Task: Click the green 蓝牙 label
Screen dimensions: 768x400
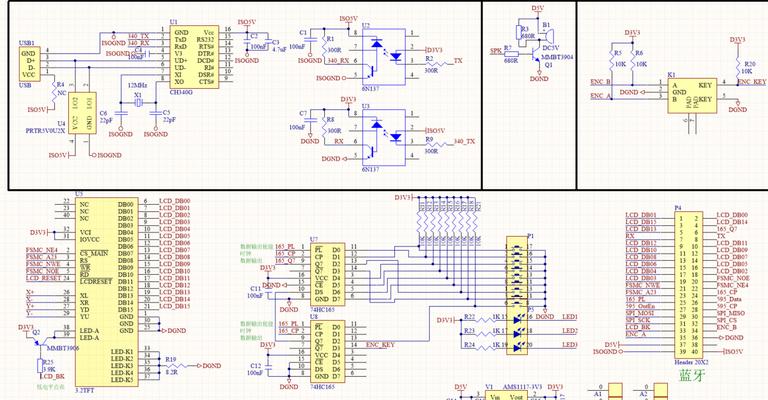Action: click(x=693, y=376)
